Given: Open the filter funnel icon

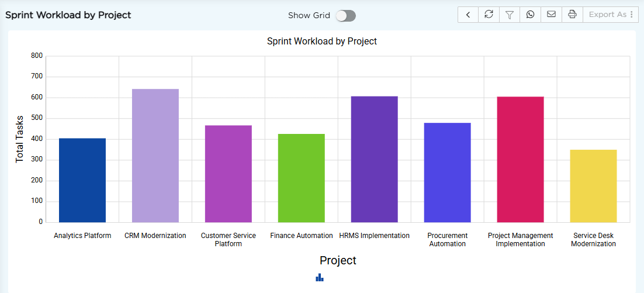Looking at the screenshot, I should point(510,15).
